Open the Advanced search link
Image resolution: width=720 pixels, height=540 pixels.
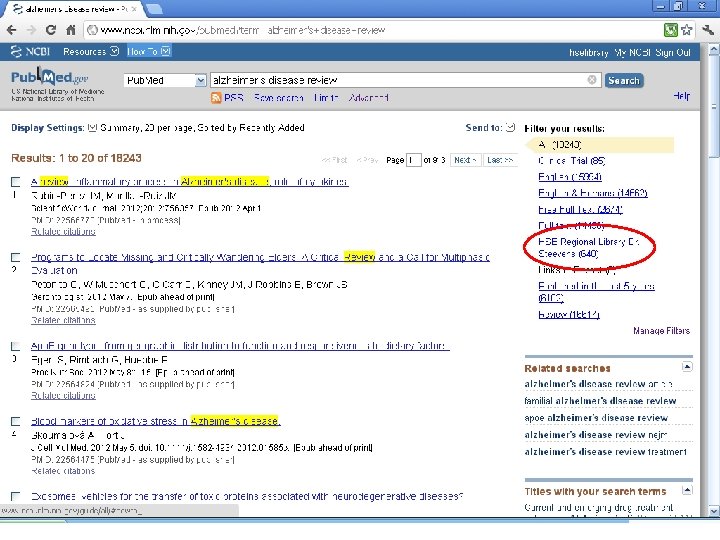point(368,97)
